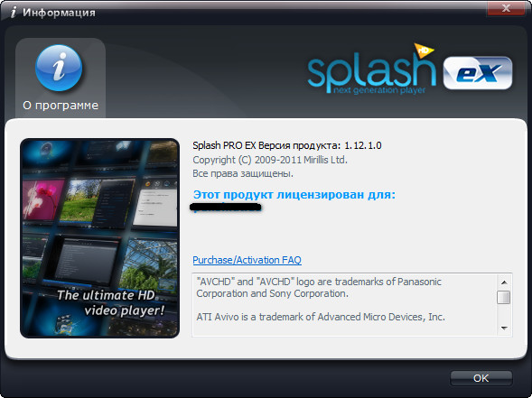Click the Информация window title text
Viewport: 532px width, 398px height.
[59, 13]
